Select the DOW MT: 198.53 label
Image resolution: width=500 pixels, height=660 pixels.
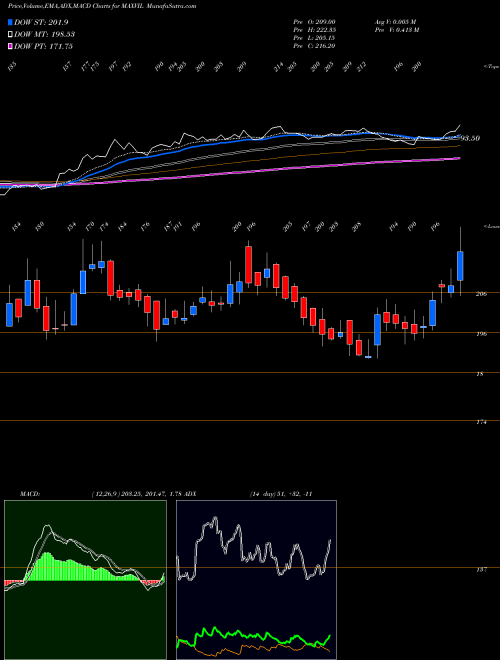pyautogui.click(x=45, y=34)
